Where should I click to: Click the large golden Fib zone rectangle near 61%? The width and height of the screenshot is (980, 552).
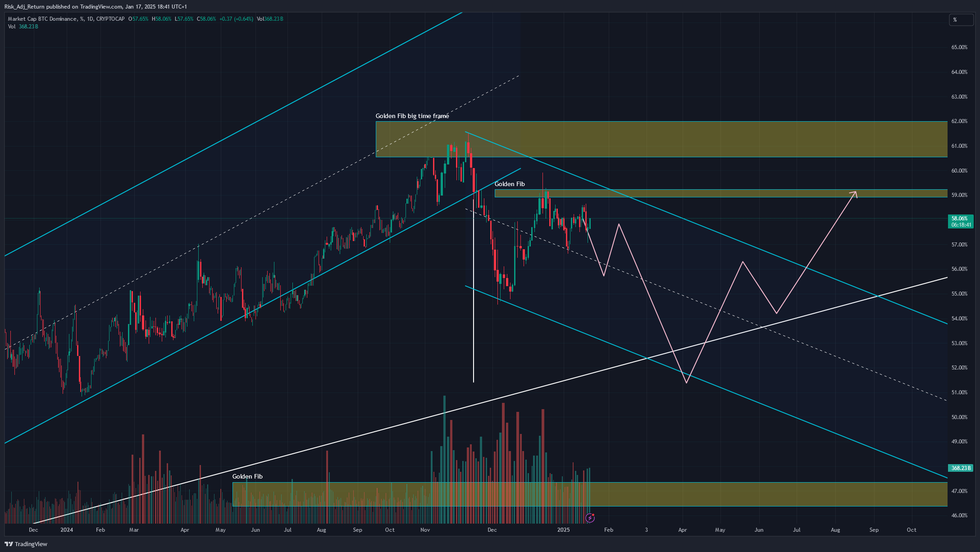click(661, 139)
